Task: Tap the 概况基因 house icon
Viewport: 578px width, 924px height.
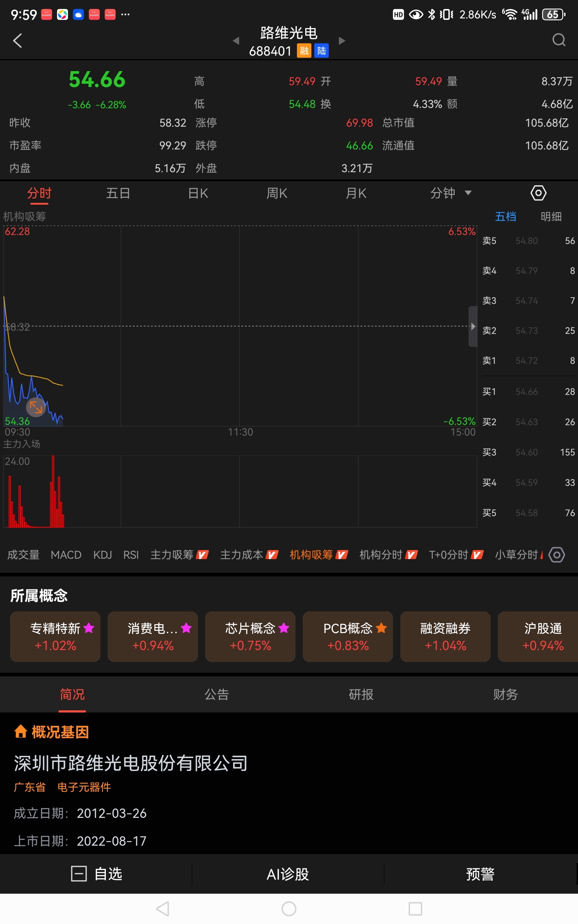Action: tap(21, 732)
